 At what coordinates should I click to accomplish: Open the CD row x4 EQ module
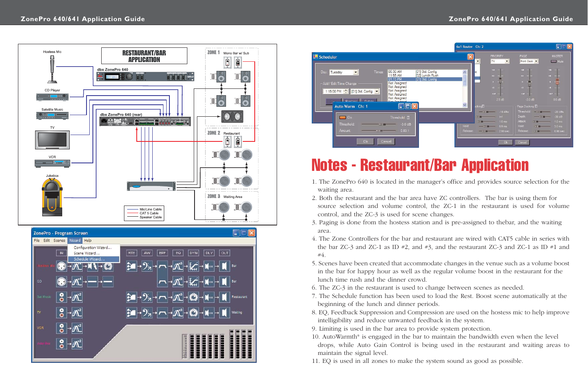pos(77,282)
